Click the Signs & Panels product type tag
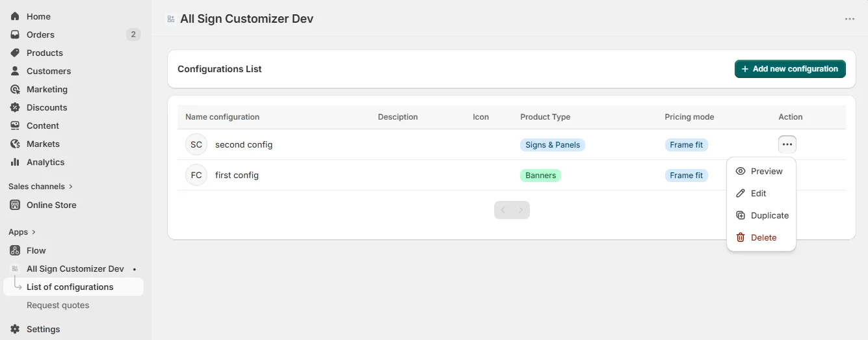Image resolution: width=868 pixels, height=340 pixels. (x=553, y=145)
